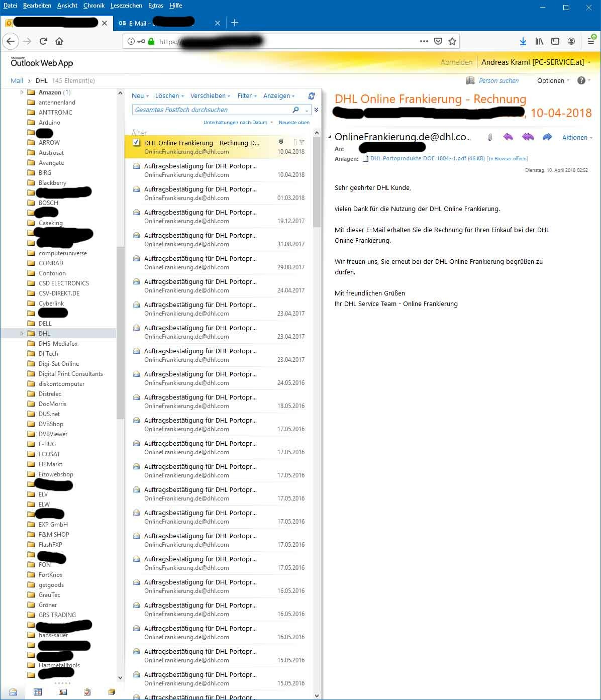Open page actions three-dot menu
Image resolution: width=601 pixels, height=700 pixels.
[424, 41]
